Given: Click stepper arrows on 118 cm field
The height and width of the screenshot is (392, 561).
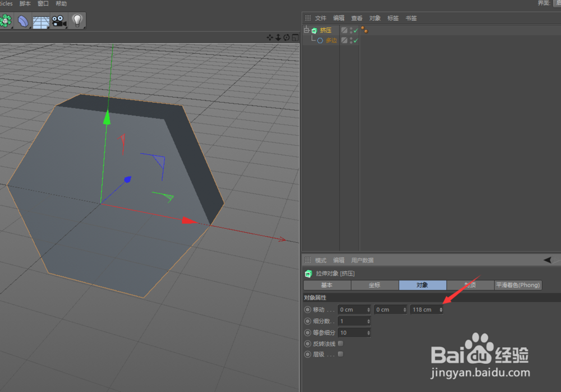Looking at the screenshot, I should [441, 310].
